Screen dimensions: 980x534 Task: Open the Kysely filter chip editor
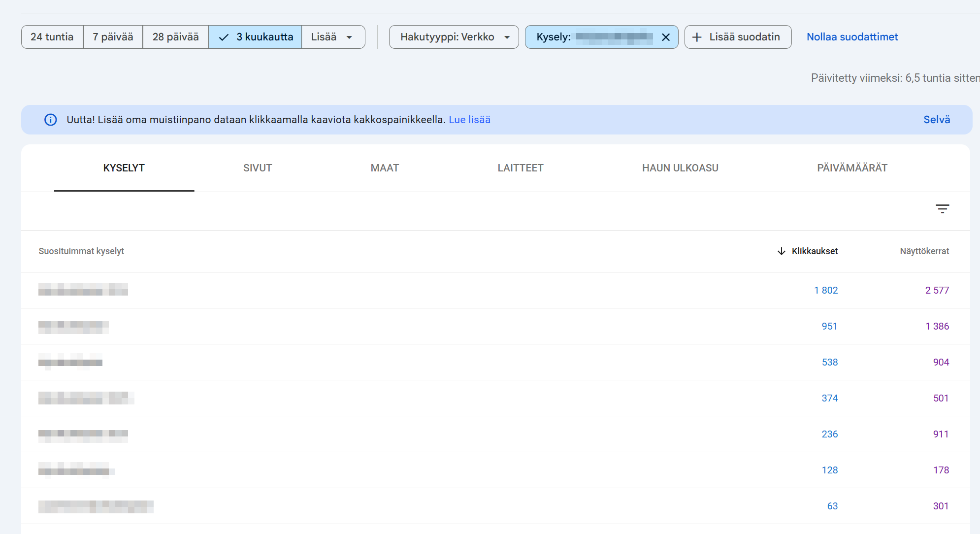(x=591, y=37)
